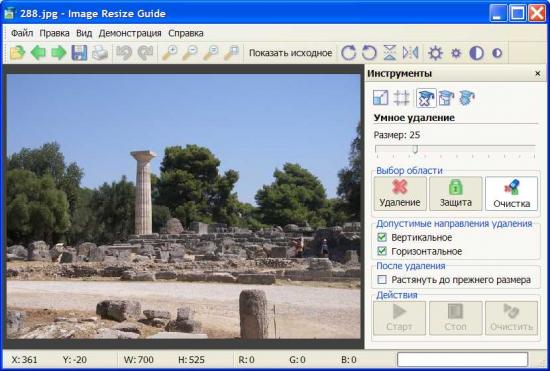Minimize the Image Resize Guide window
Image resolution: width=550 pixels, height=371 pixels.
[x=498, y=13]
